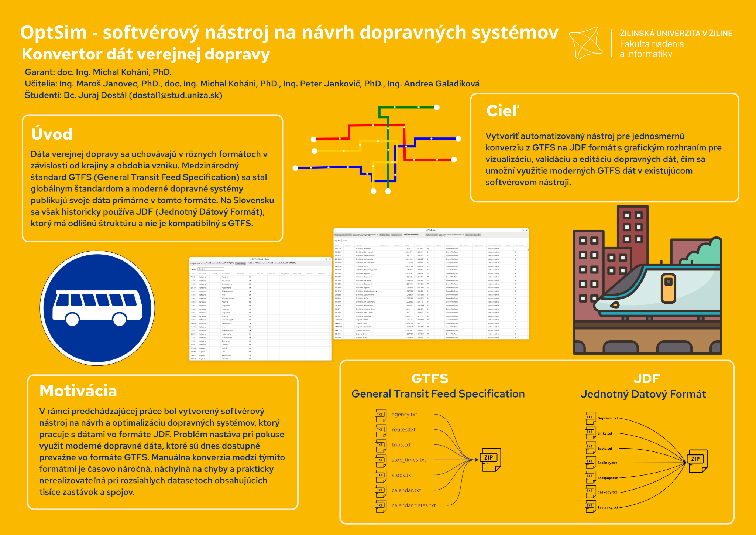The image size is (756, 535).
Task: Click Vybrať cieľ JDF button
Action: (x=432, y=235)
